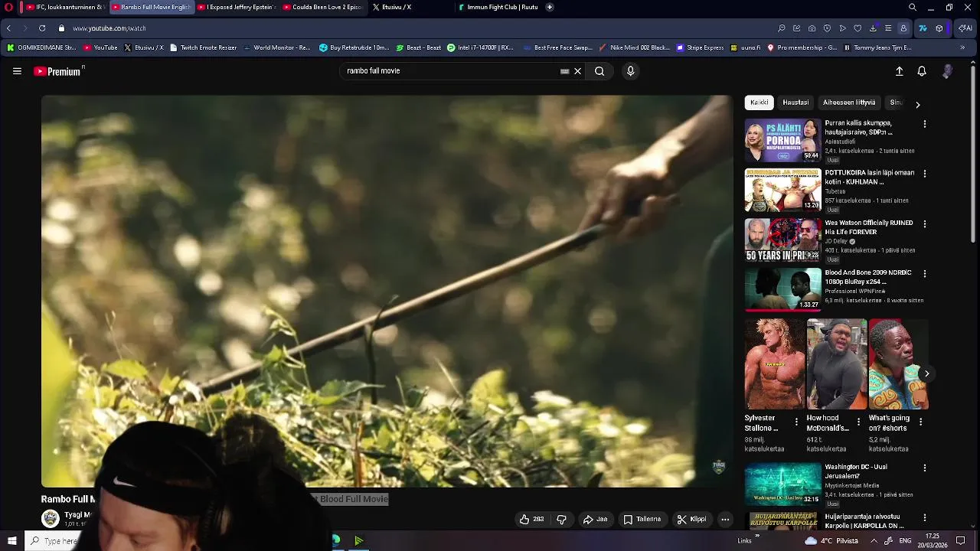
Task: Show more filter chips with right arrow
Action: 917,104
